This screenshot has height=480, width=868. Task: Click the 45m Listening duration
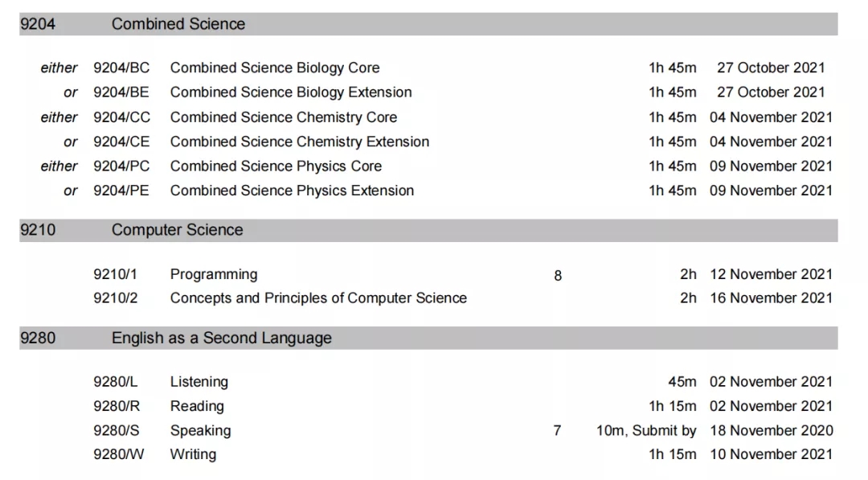pos(682,382)
